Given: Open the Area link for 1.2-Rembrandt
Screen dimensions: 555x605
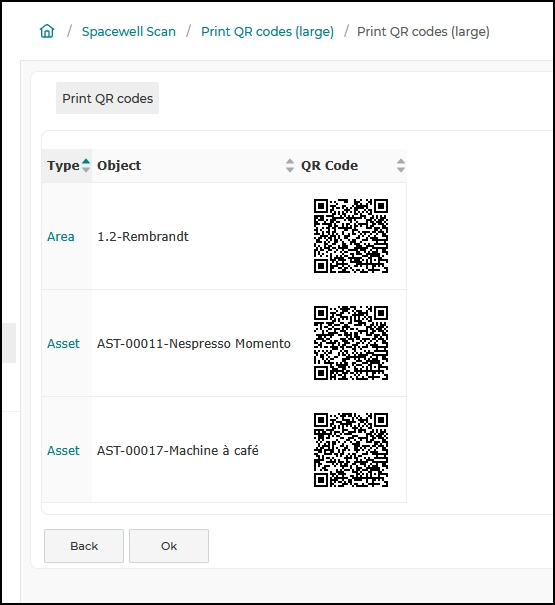Looking at the screenshot, I should (61, 237).
